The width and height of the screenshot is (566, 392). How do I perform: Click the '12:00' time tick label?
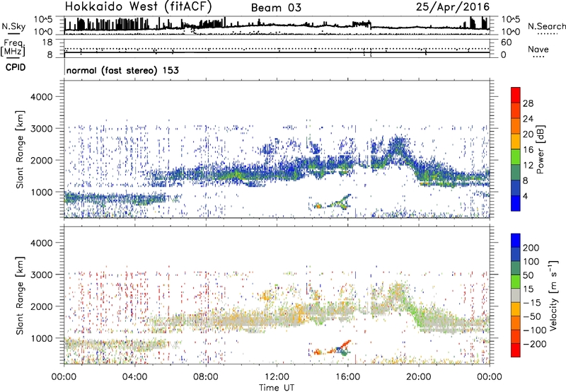277,376
